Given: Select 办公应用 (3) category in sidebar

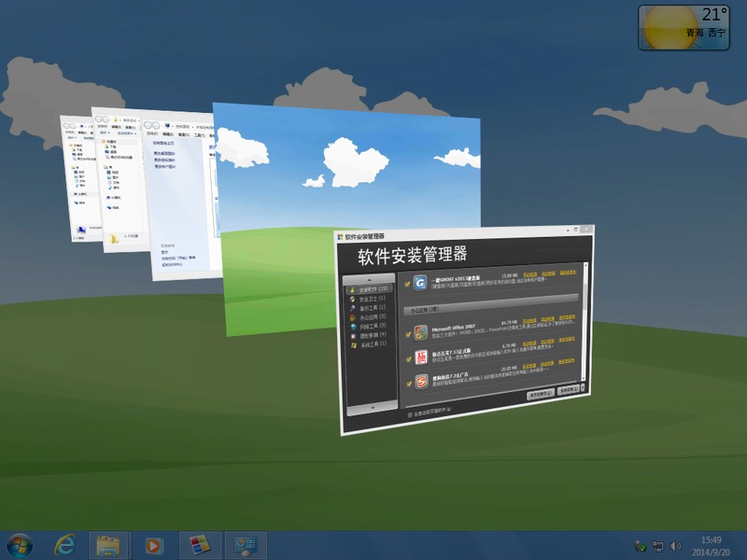Looking at the screenshot, I should tap(368, 316).
